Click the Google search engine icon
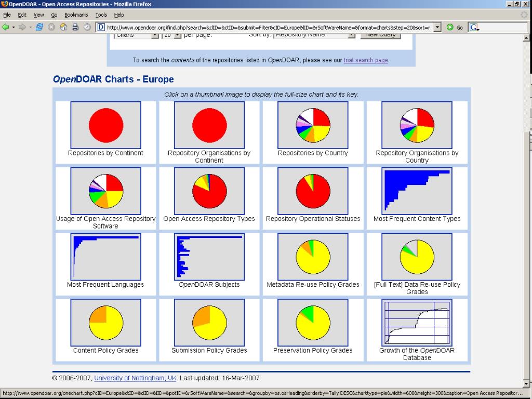The width and height of the screenshot is (532, 399). (x=474, y=28)
